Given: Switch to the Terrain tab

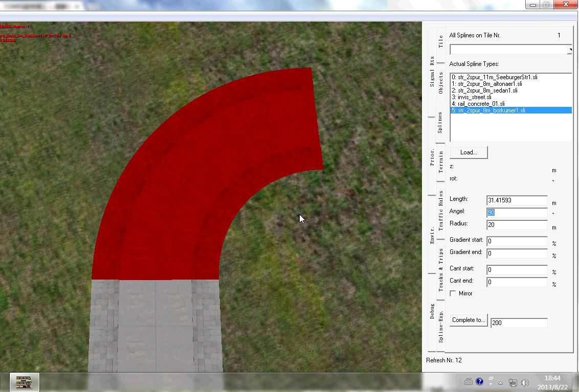Looking at the screenshot, I should 440,162.
